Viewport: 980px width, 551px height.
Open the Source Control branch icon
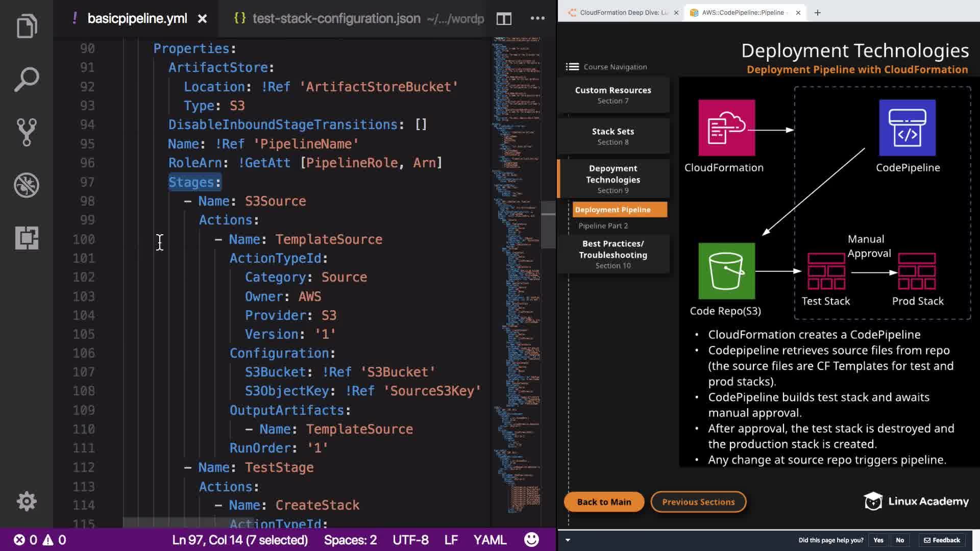pyautogui.click(x=27, y=132)
